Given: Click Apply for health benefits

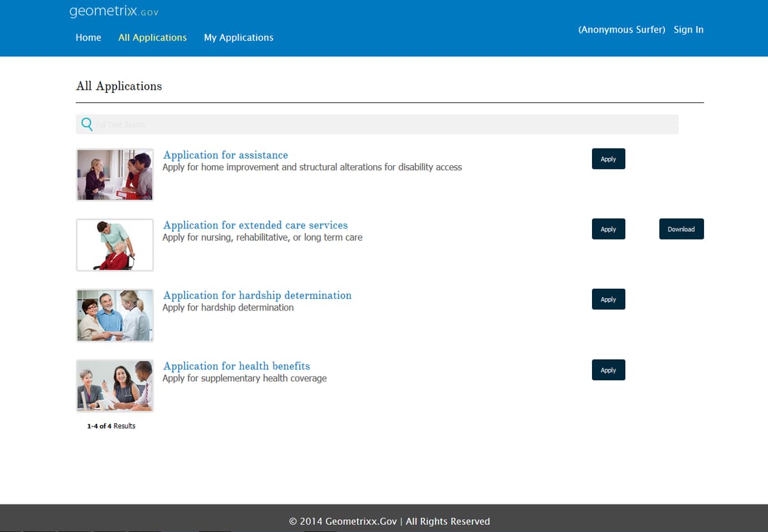Looking at the screenshot, I should point(608,369).
